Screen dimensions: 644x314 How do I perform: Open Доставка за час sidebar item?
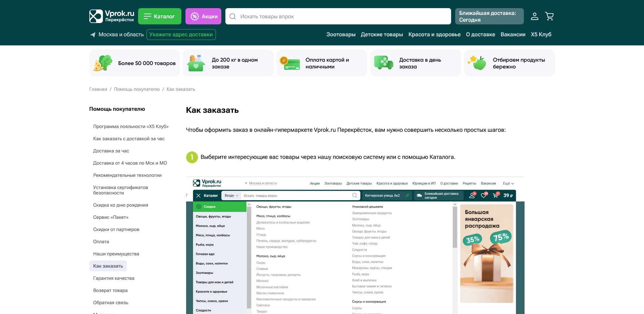[111, 151]
